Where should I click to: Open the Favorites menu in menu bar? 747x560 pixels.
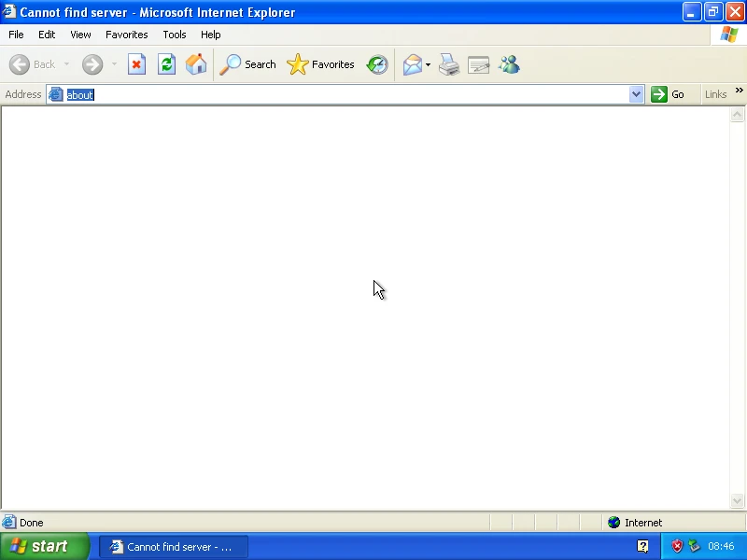[127, 35]
